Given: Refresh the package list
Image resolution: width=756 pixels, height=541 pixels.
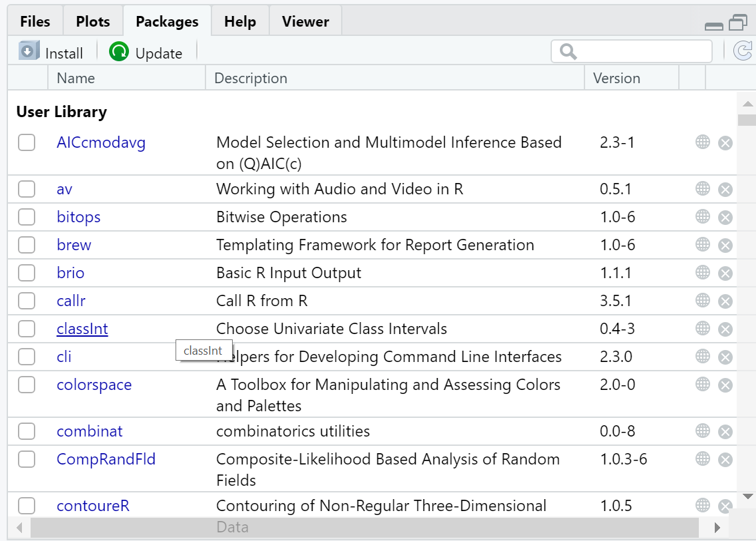Looking at the screenshot, I should pyautogui.click(x=741, y=51).
